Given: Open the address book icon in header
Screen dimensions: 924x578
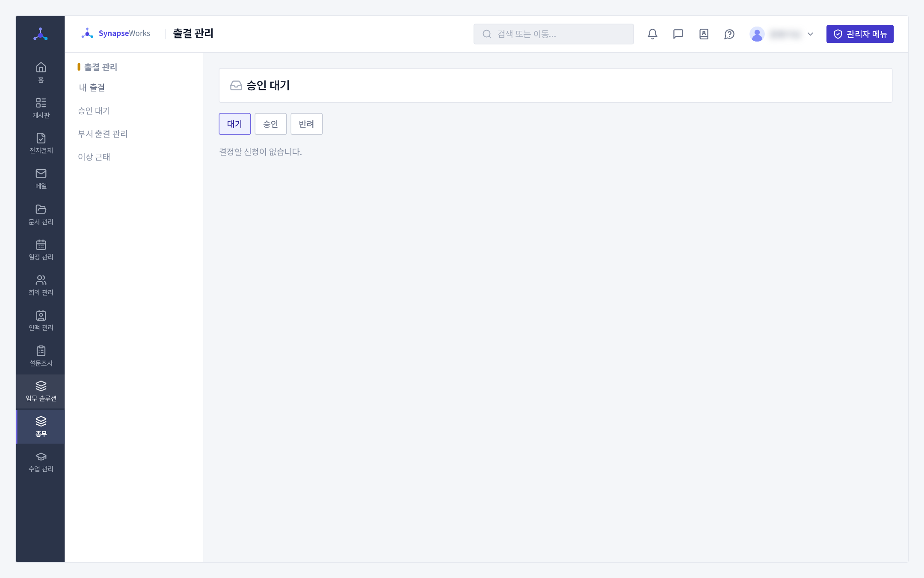Looking at the screenshot, I should 704,34.
